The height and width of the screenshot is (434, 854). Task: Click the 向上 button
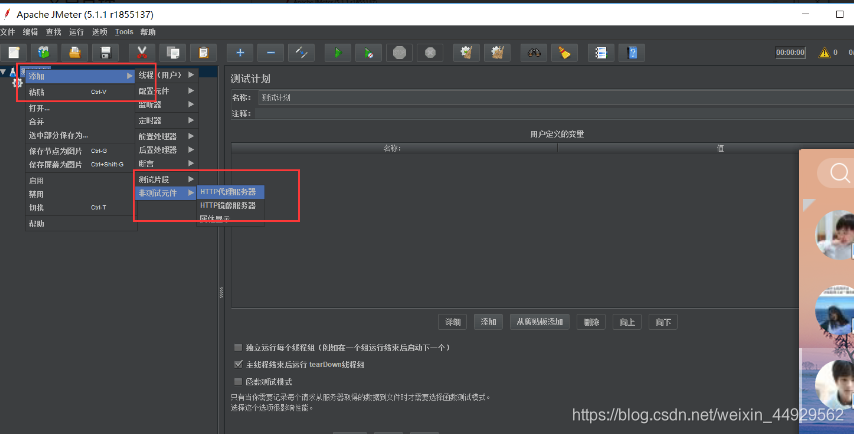(x=627, y=322)
